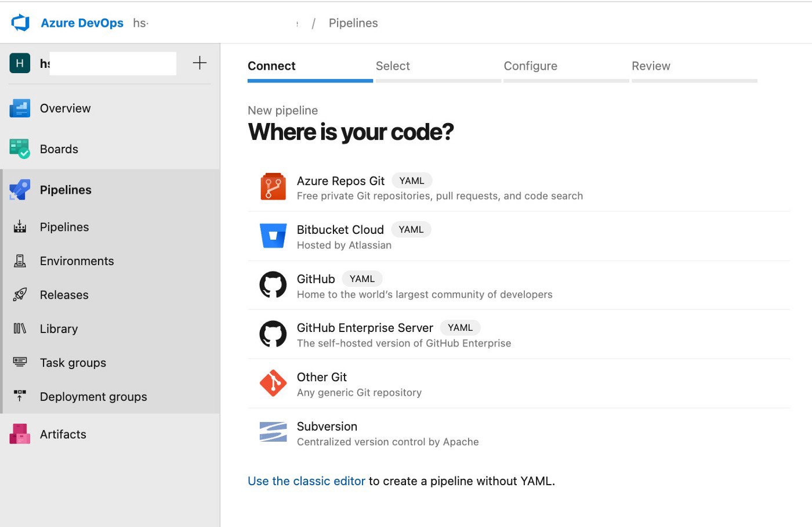Click the YAML badge beside GitHub Enterprise Server

tap(461, 327)
